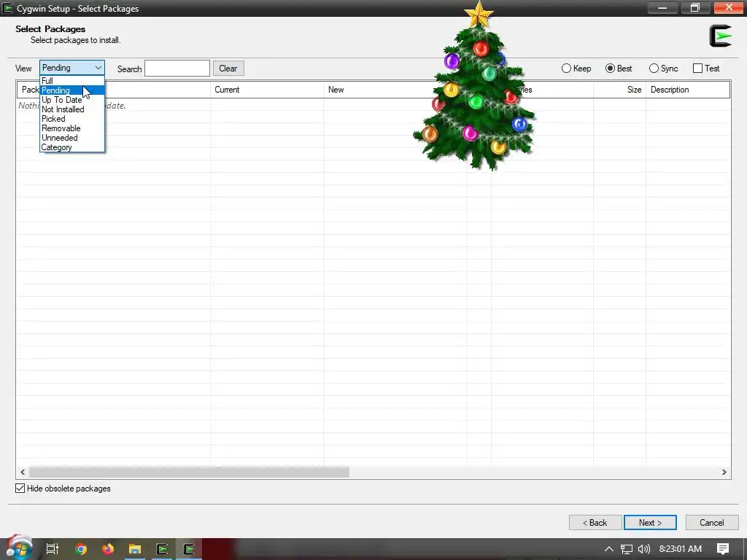This screenshot has height=560, width=747.
Task: Collapse the View combo box arrow
Action: click(x=98, y=68)
